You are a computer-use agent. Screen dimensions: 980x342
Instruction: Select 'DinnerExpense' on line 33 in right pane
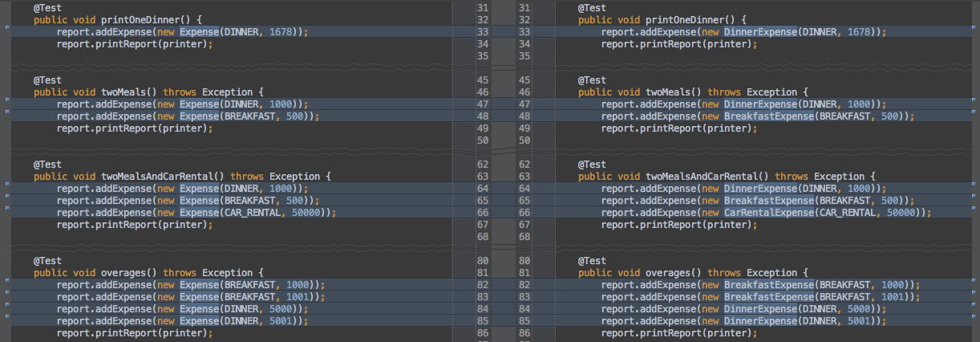tap(760, 31)
